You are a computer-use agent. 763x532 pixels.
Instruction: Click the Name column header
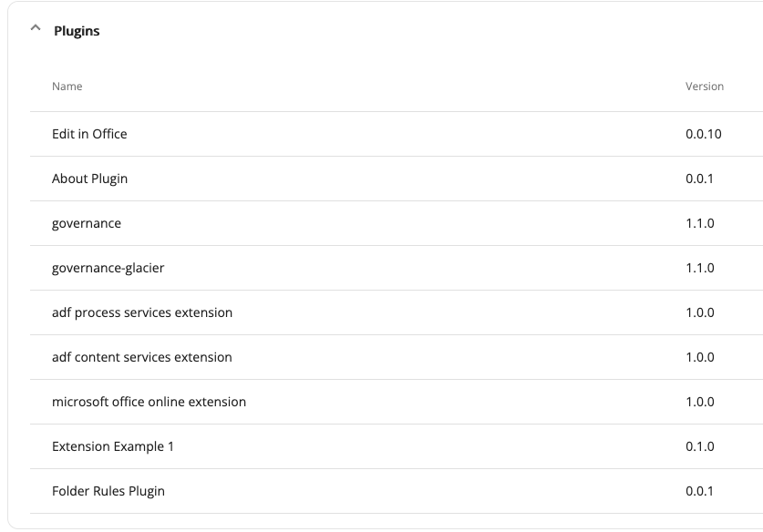(67, 86)
